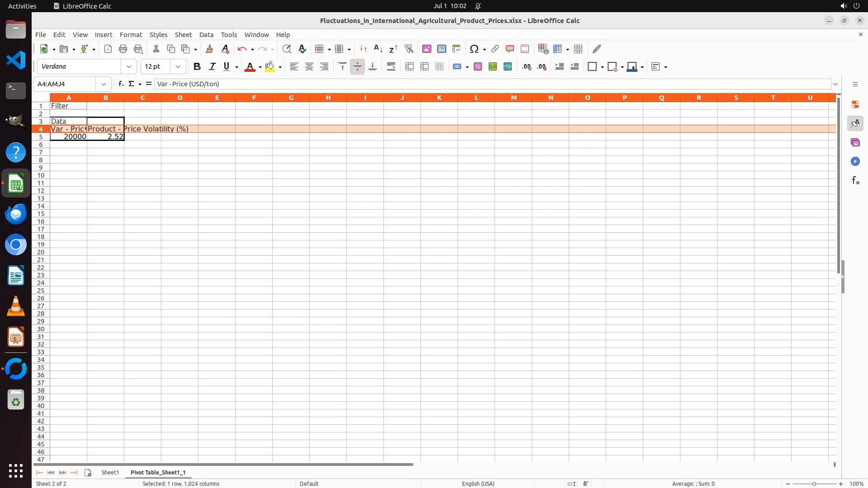
Task: Expand the Name Box dropdown arrow
Action: (x=104, y=84)
